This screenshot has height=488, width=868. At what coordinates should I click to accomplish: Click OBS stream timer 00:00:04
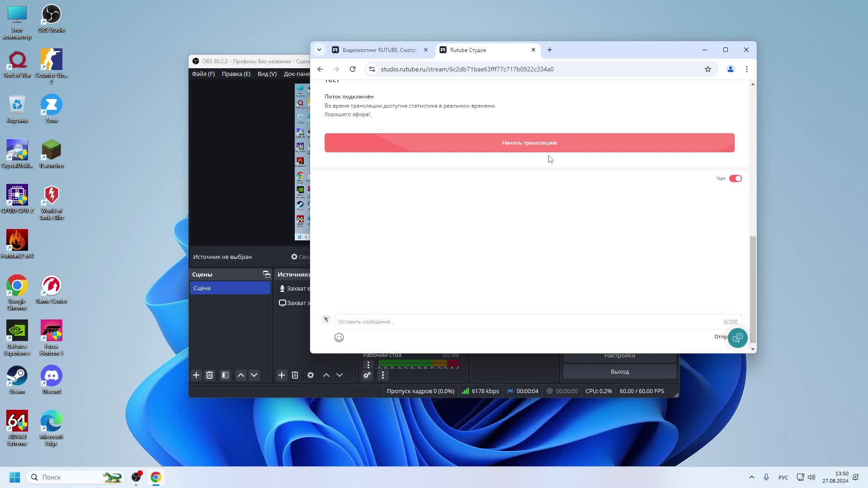click(x=523, y=391)
